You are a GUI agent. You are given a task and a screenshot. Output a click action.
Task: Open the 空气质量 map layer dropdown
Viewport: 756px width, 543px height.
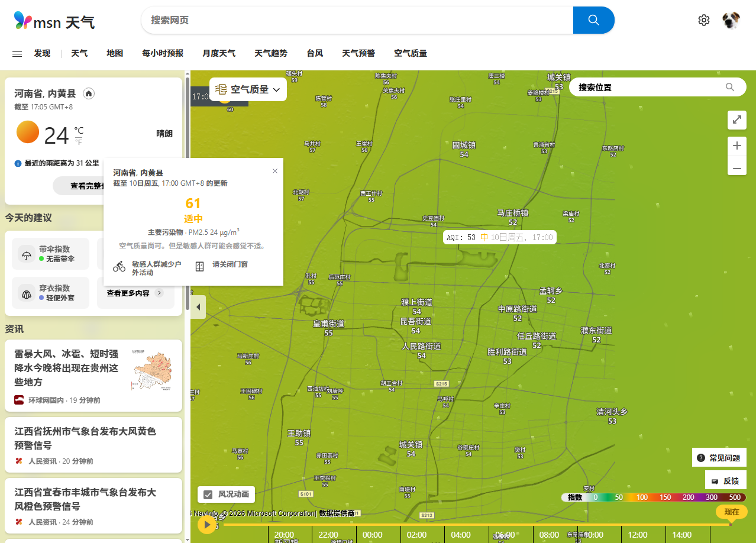coord(248,89)
